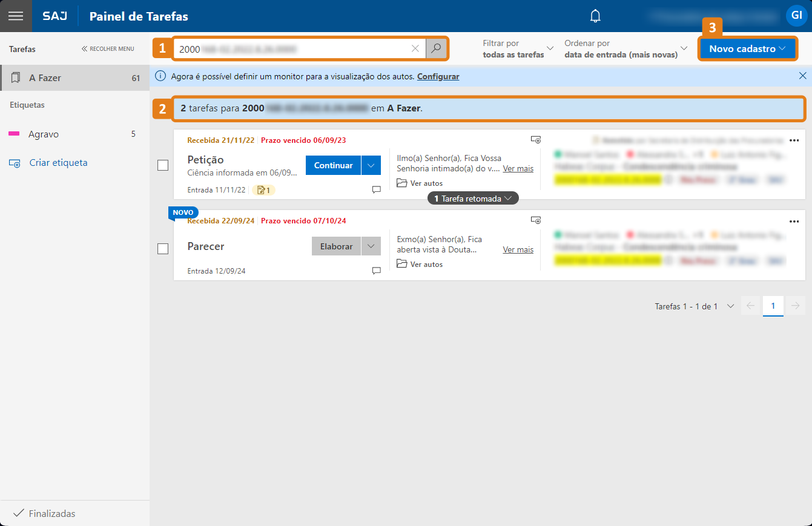This screenshot has width=812, height=526.
Task: Open the hamburger main menu
Action: point(15,16)
